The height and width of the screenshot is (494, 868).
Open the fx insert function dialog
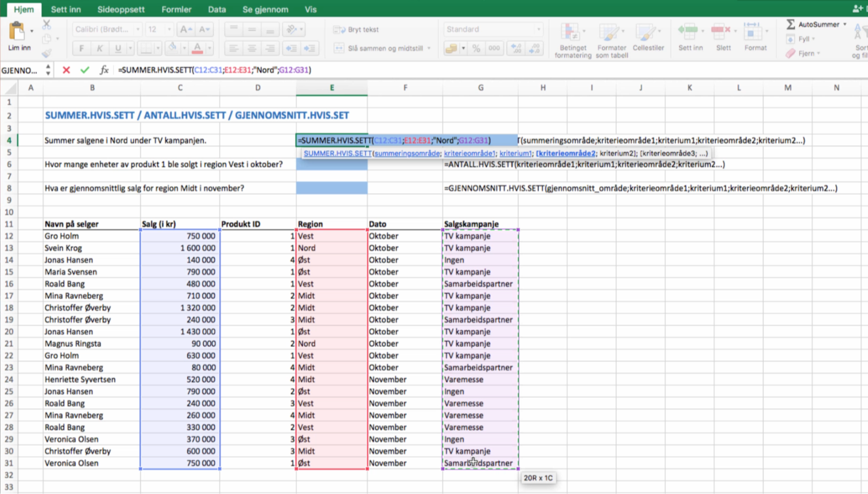click(104, 70)
